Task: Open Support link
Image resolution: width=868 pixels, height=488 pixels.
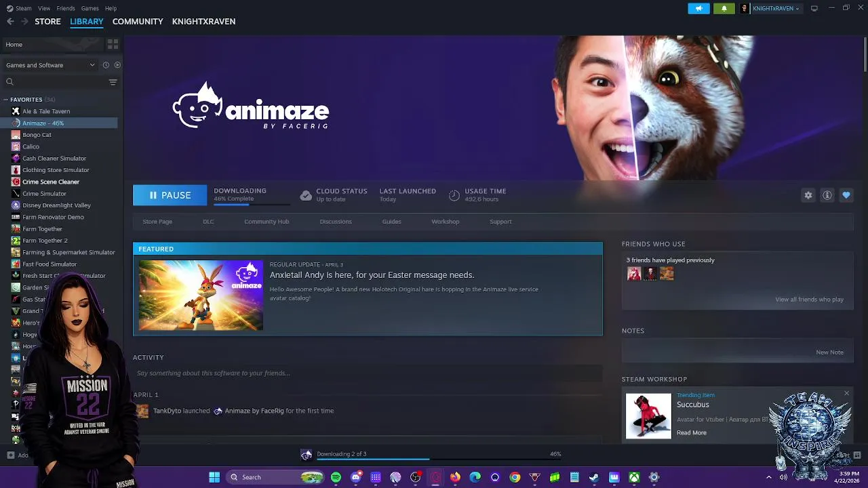Action: 500,222
